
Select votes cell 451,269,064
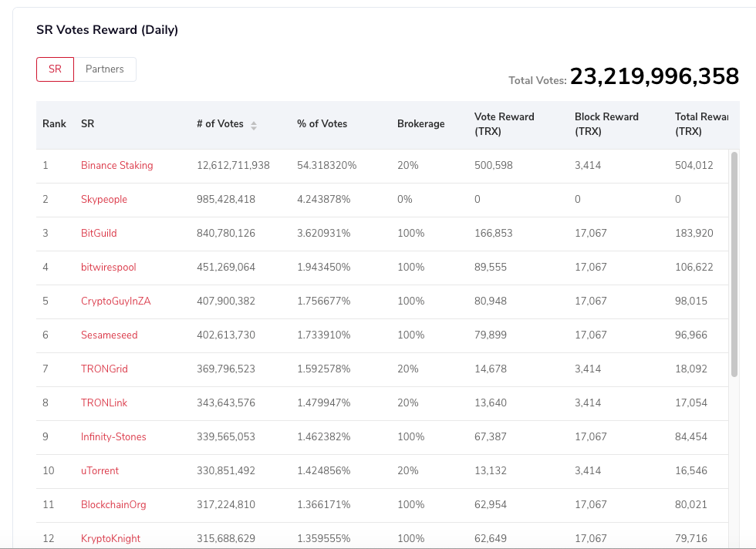pyautogui.click(x=225, y=267)
